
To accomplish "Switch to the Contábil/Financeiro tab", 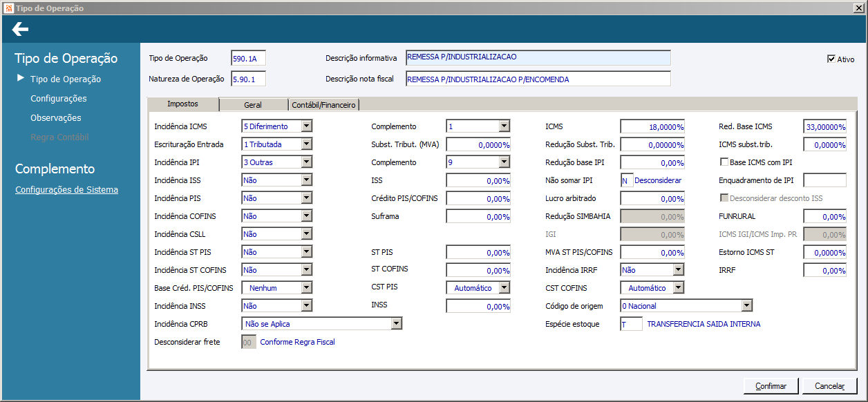I will (323, 105).
